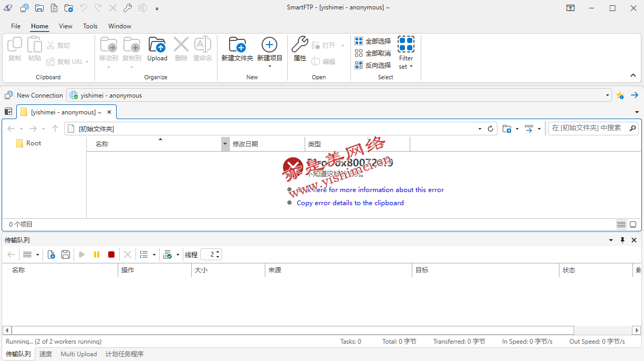Image resolution: width=644 pixels, height=361 pixels.
Task: Click 全部取消 deselect all
Action: click(373, 53)
